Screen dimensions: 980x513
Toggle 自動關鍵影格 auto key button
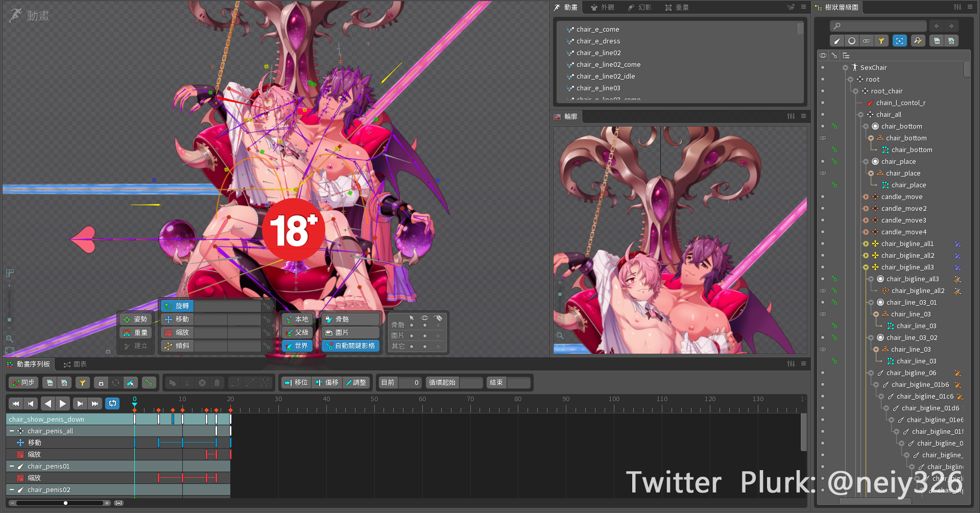[350, 346]
